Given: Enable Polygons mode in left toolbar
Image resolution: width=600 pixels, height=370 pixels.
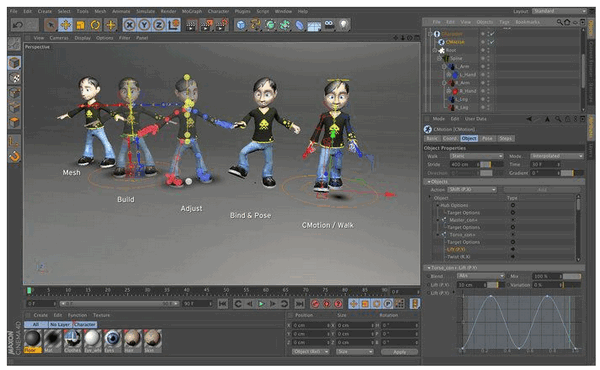Looking at the screenshot, I should click(14, 122).
